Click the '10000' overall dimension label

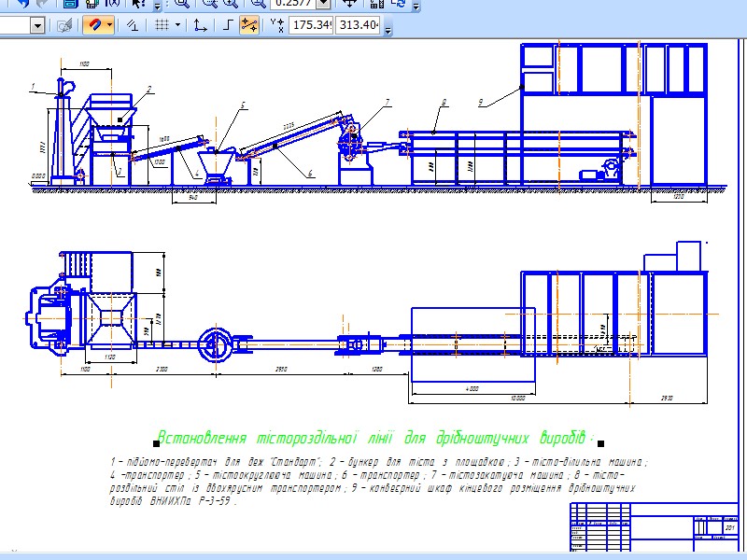click(518, 398)
